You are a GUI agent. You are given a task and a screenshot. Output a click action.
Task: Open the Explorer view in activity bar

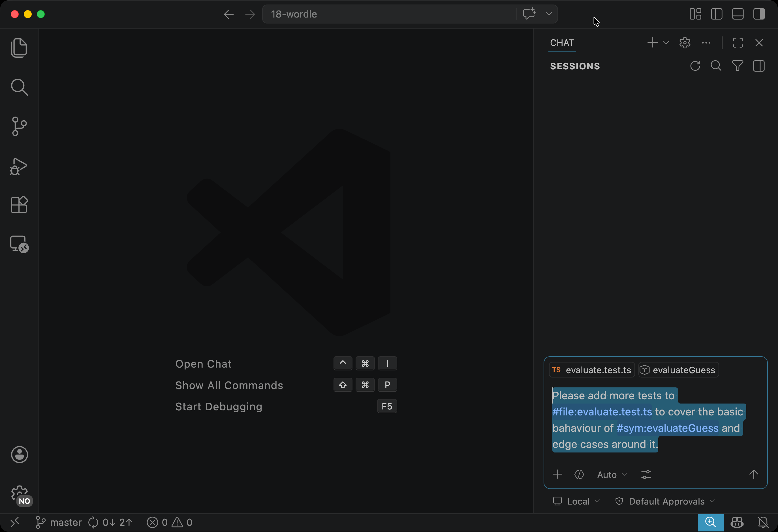(x=19, y=48)
